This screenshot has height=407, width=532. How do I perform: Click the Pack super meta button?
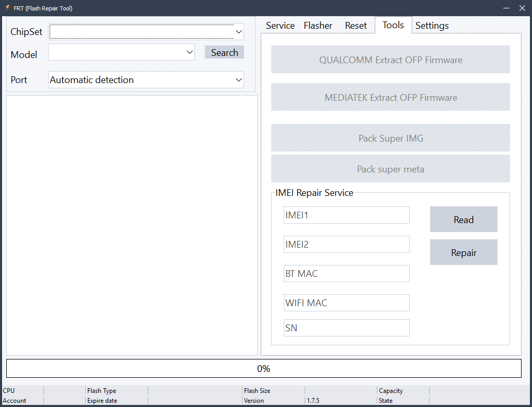(390, 169)
